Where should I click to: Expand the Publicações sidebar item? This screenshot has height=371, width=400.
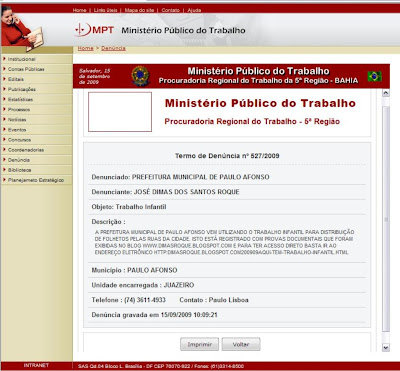click(37, 89)
